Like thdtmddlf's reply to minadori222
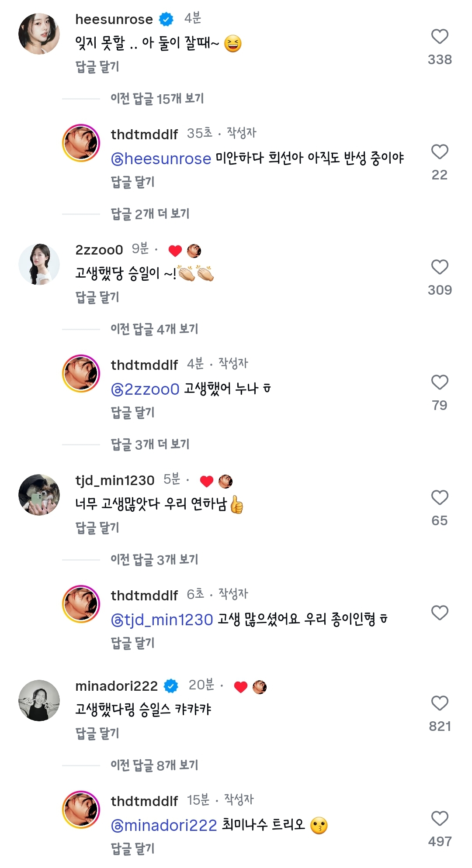The image size is (472, 868). click(440, 819)
